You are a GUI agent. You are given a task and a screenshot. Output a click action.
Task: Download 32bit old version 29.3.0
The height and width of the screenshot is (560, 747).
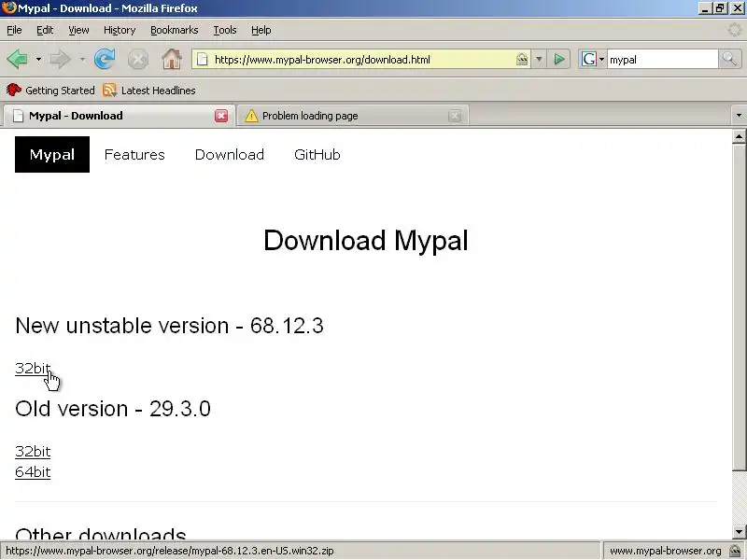(x=33, y=451)
